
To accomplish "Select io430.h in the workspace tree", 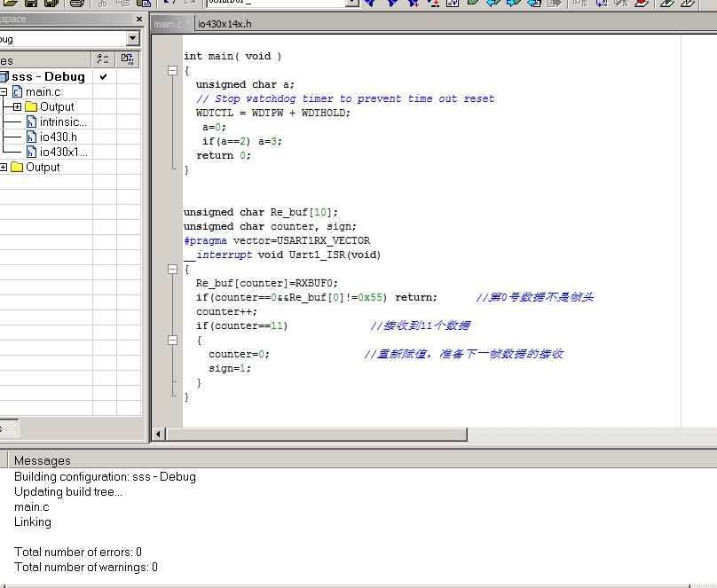I will coord(58,137).
